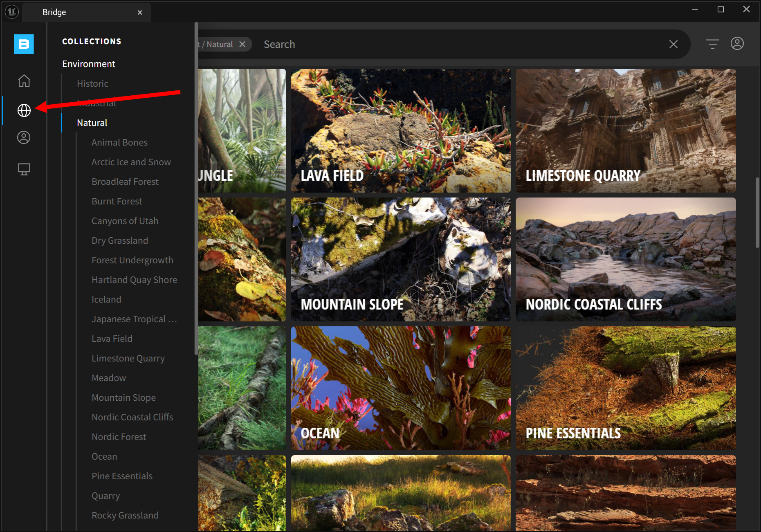Open the Lava Field thumbnail card
Image resolution: width=761 pixels, height=532 pixels.
[x=401, y=130]
